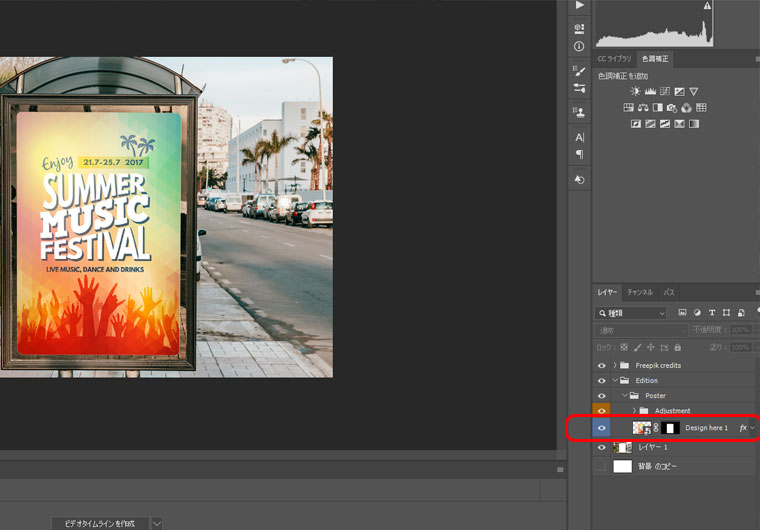Select the 色調補正 tab
The width and height of the screenshot is (760, 530).
tap(655, 59)
